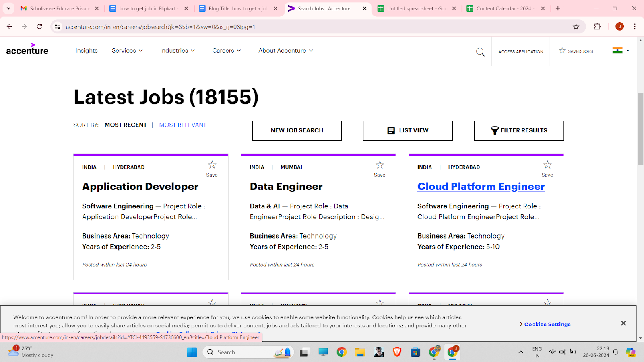
Task: Open battery status in tray
Action: (x=573, y=352)
